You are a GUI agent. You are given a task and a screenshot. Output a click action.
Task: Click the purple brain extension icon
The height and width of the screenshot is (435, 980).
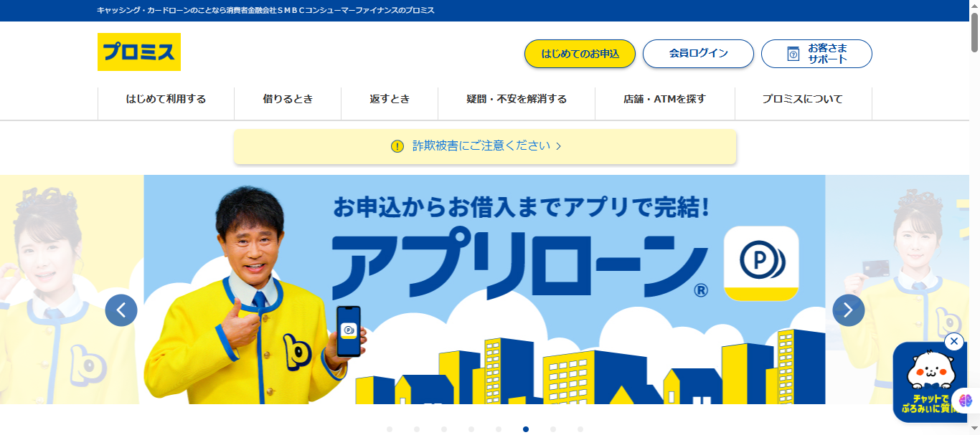tap(966, 401)
